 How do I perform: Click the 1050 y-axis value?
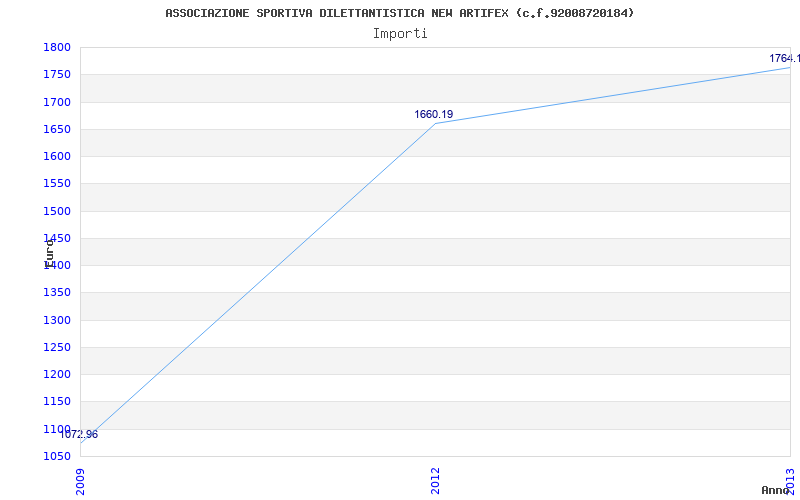57,456
